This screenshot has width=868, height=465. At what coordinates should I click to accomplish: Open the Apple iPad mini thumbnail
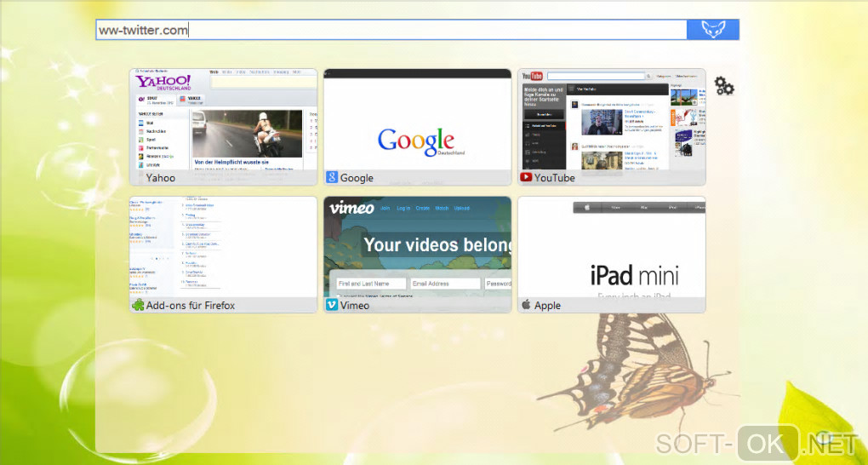tap(612, 255)
